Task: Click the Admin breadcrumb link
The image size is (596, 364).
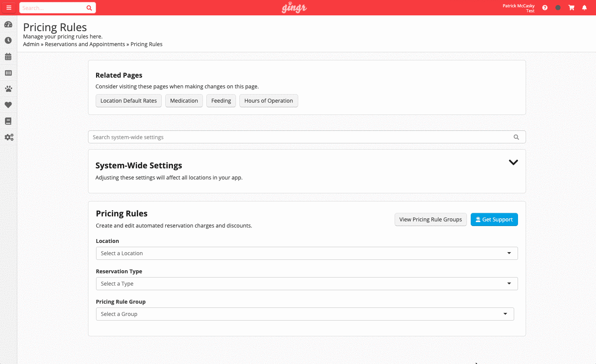Action: click(31, 44)
